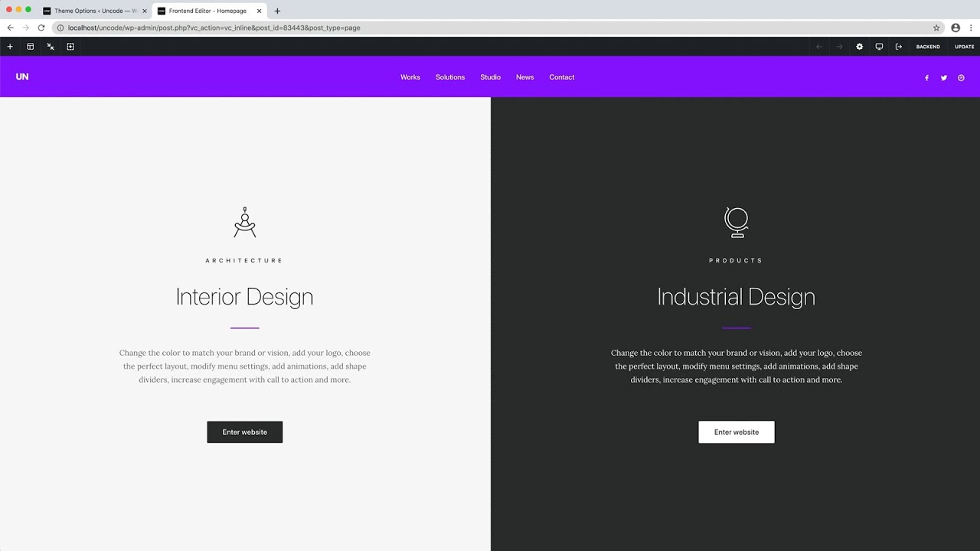Open the Chrome profile icon
Viewport: 980px width, 551px height.
(955, 28)
